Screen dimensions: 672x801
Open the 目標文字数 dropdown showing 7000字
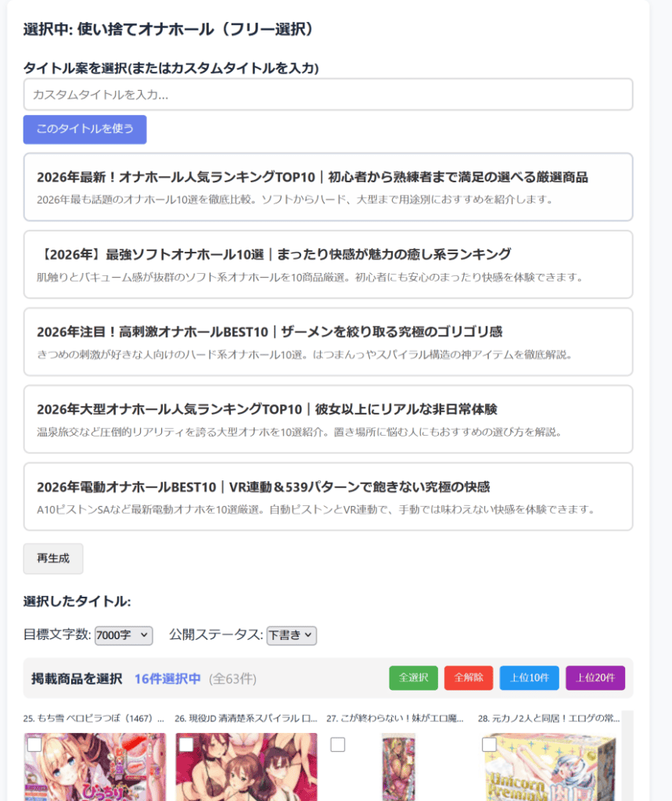(124, 635)
